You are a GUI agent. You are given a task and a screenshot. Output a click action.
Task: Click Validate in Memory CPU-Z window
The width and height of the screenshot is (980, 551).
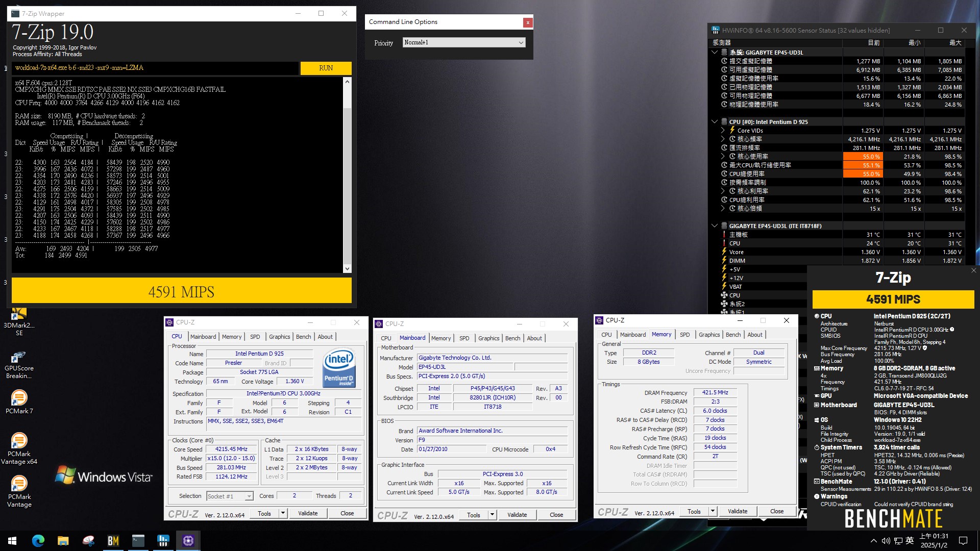tap(738, 511)
